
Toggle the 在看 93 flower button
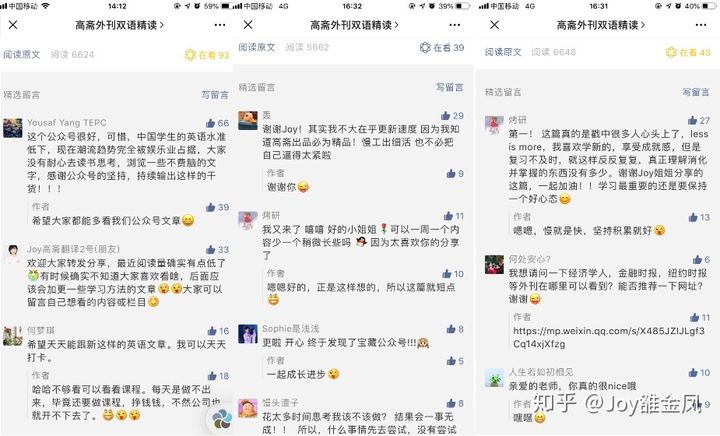[x=207, y=55]
